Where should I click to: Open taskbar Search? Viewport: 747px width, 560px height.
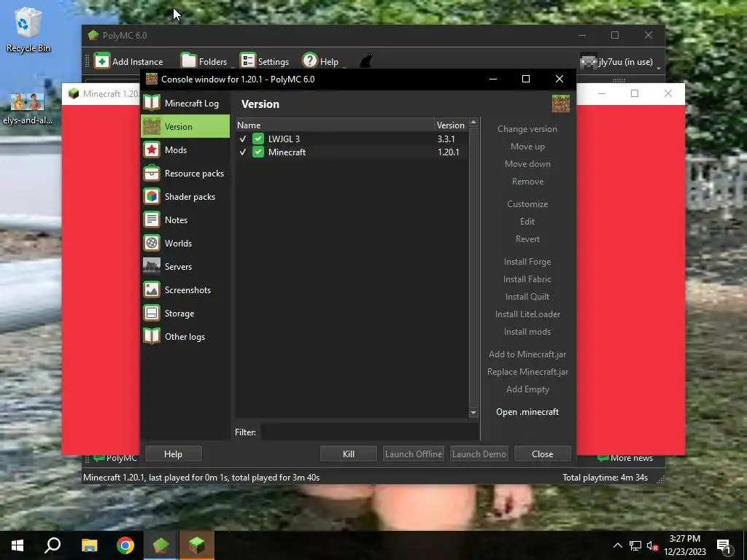(53, 545)
